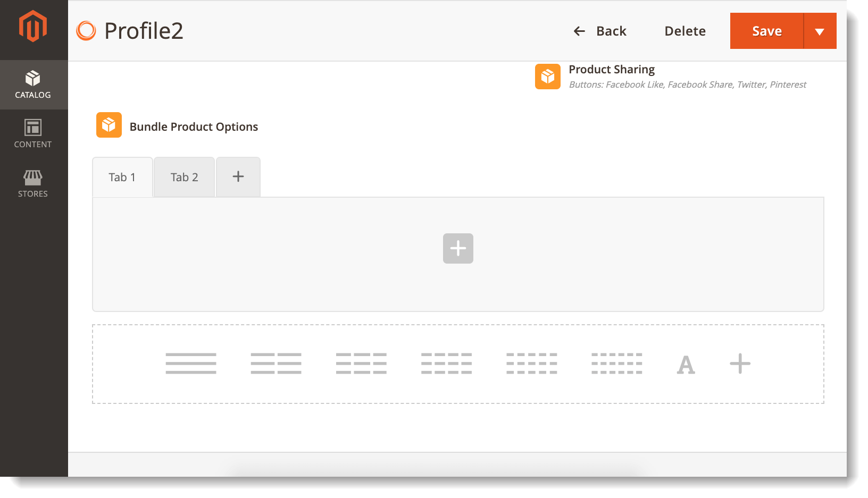Delete the Profile2 profile

click(685, 31)
